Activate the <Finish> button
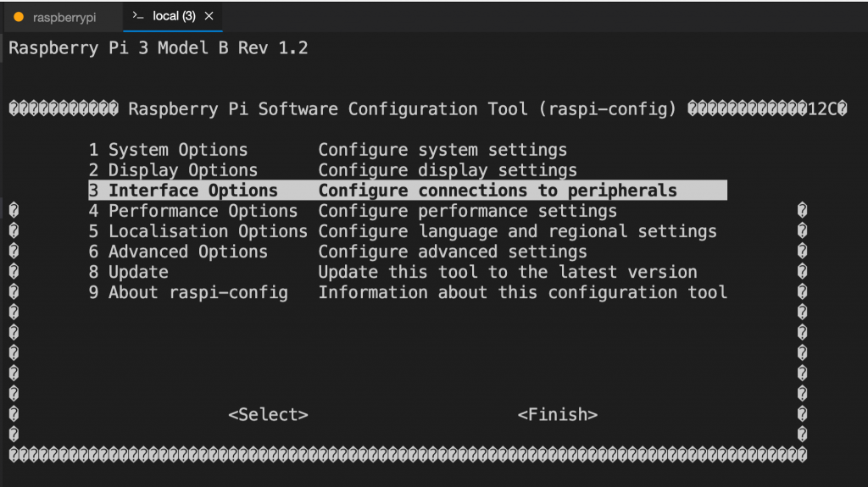This screenshot has height=487, width=868. tap(558, 414)
